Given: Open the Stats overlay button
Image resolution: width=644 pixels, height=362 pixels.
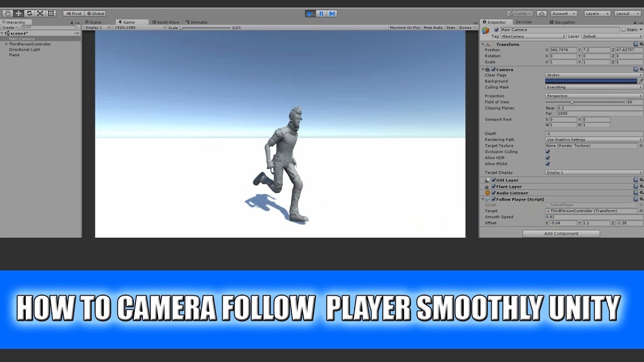Looking at the screenshot, I should [451, 28].
